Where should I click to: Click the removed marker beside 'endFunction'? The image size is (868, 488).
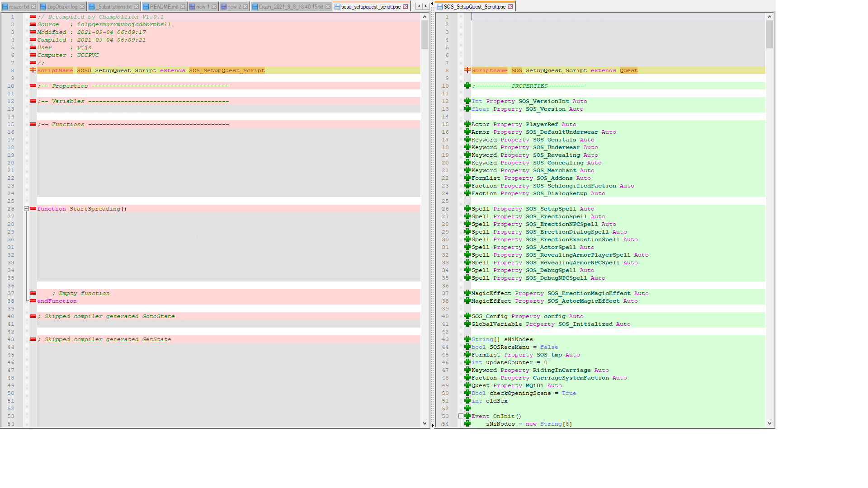(x=33, y=300)
